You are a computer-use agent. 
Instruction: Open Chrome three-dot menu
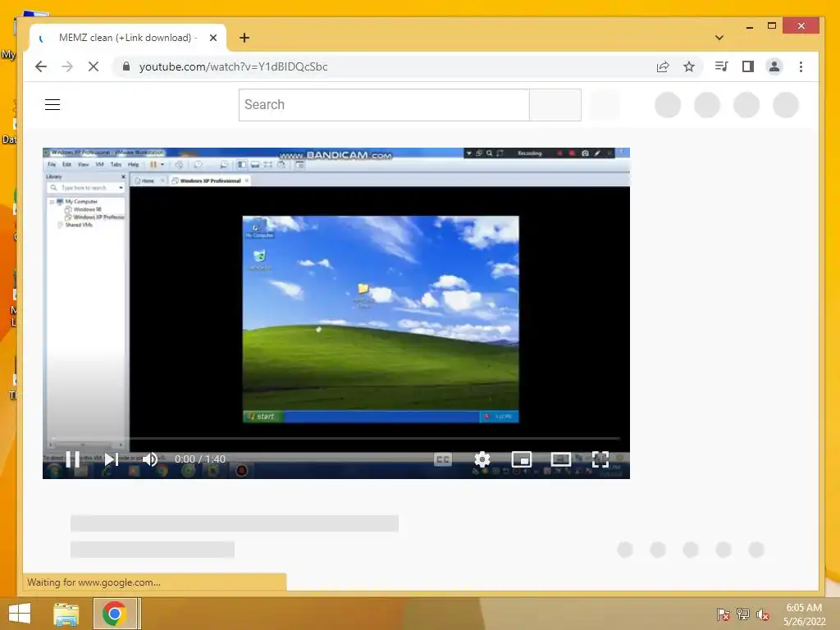(x=801, y=66)
